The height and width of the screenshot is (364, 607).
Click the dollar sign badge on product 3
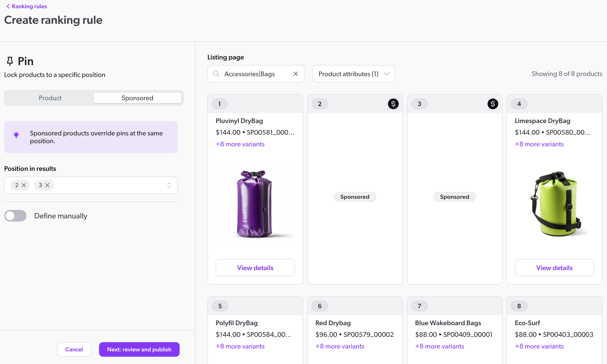(x=493, y=104)
